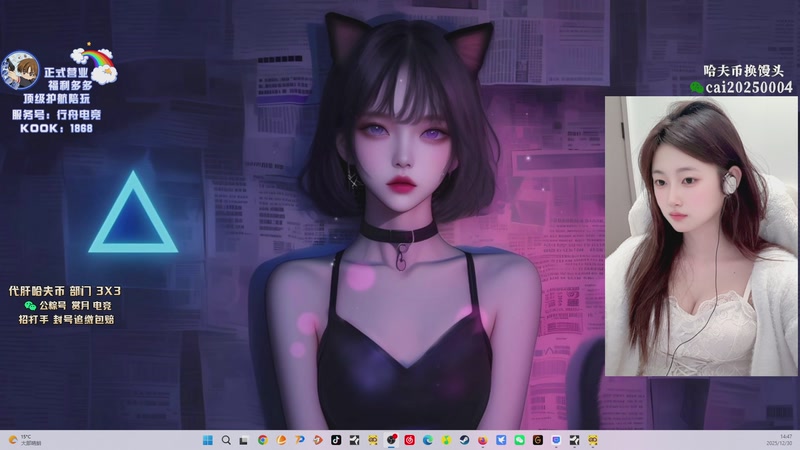Open the blue bird app icon
Screen dimensions: 800x450
(501, 440)
